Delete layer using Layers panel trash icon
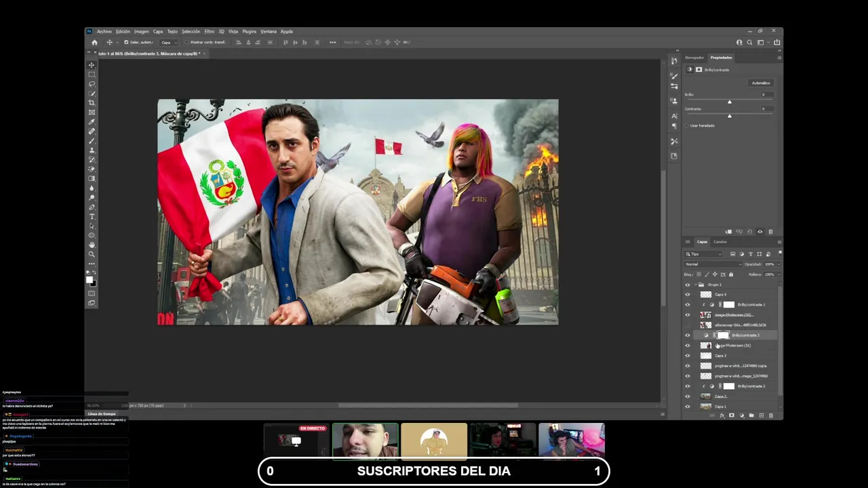The height and width of the screenshot is (488, 868). pos(770,415)
